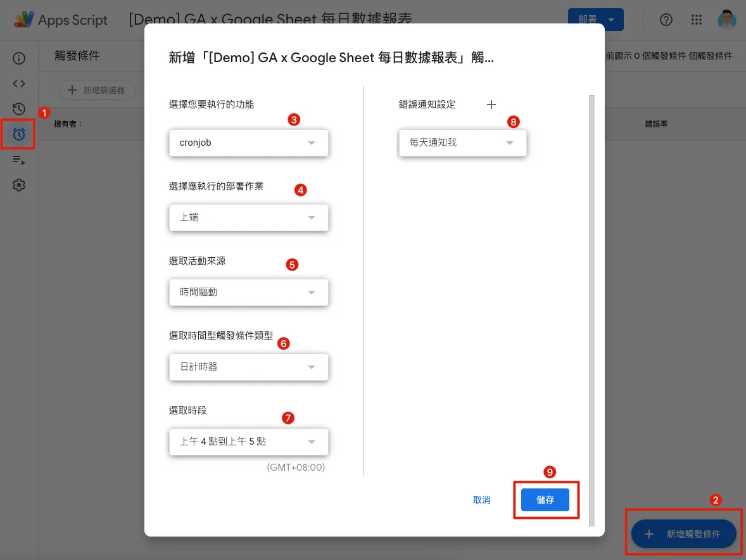The width and height of the screenshot is (746, 560).
Task: Click the user profile avatar
Action: pos(726,20)
